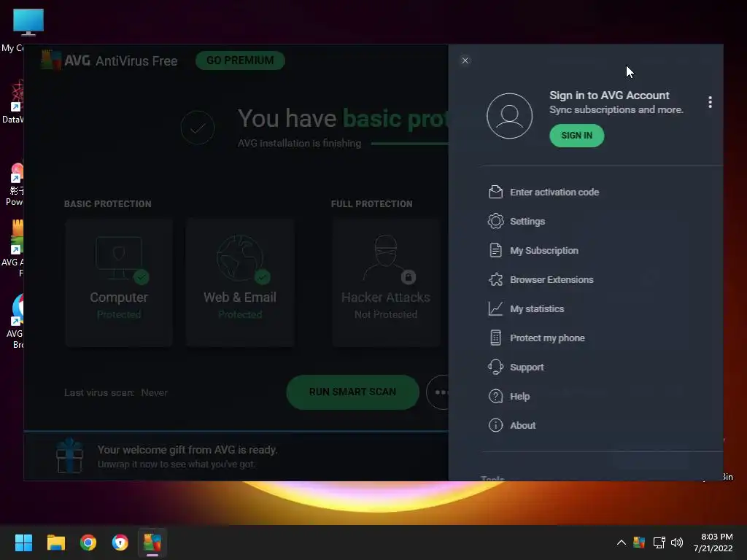Click the network tray icon

click(x=659, y=542)
